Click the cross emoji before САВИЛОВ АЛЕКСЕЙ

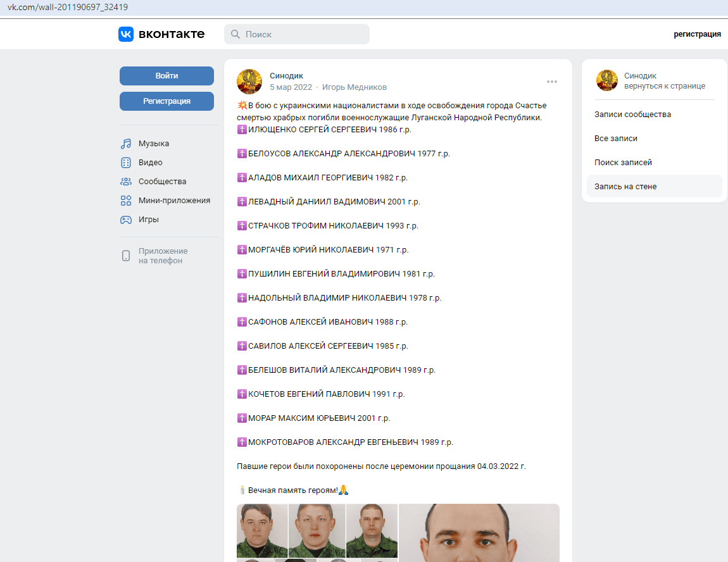(x=242, y=346)
